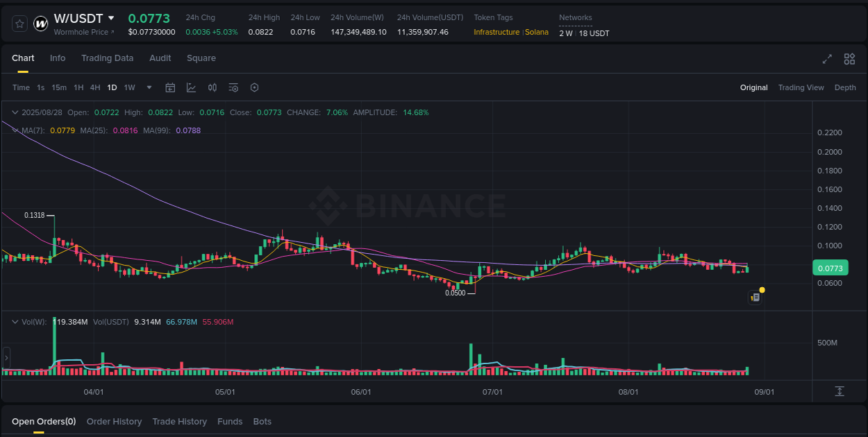Switch to the Trading Data tab

(107, 58)
